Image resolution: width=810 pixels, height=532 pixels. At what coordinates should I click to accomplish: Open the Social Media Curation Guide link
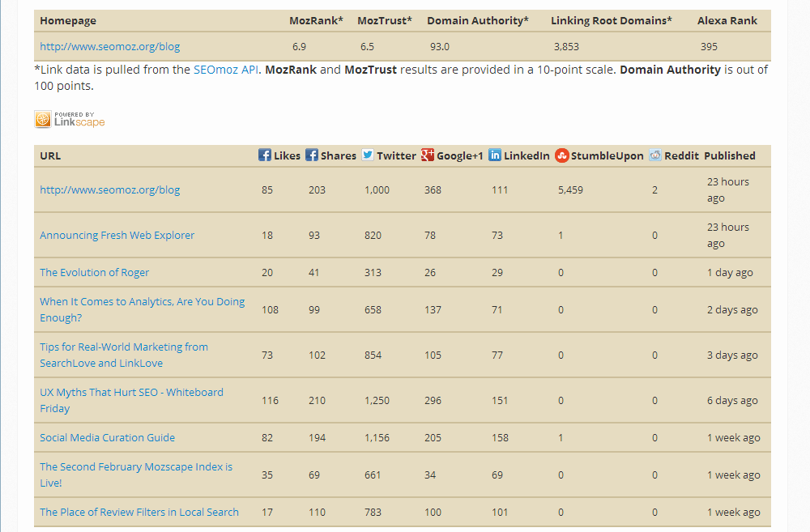coord(108,437)
